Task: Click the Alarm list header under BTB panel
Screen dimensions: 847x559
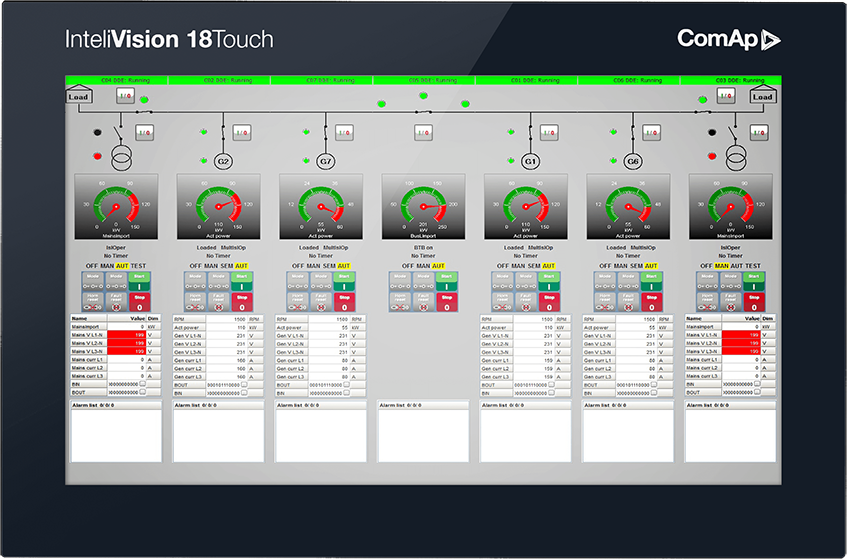Action: pos(423,405)
